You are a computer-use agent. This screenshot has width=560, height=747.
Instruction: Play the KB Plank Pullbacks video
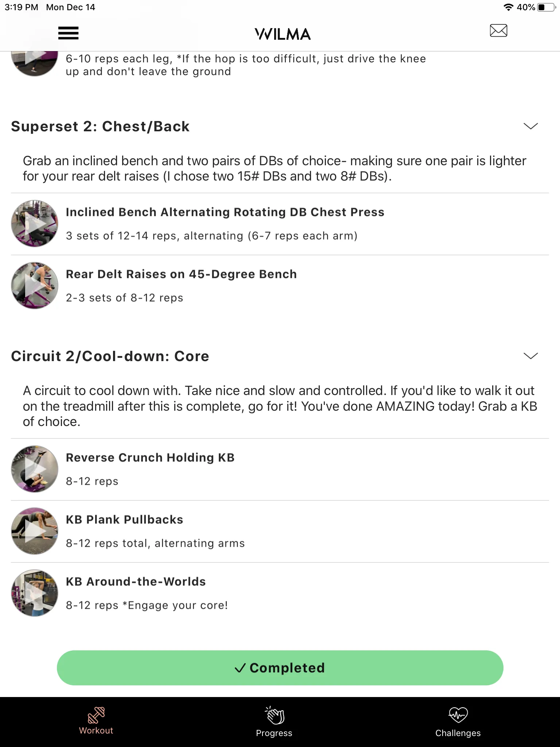[34, 531]
